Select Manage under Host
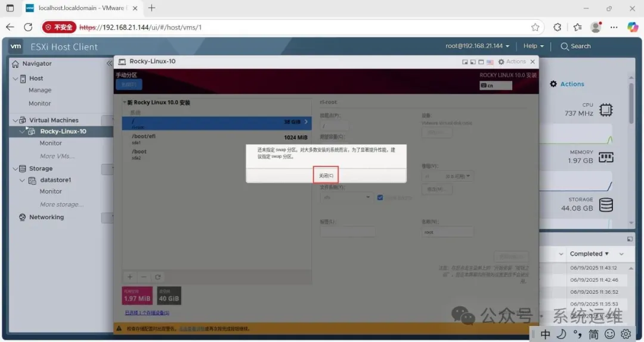Viewport: 644px width, 342px height. (40, 91)
